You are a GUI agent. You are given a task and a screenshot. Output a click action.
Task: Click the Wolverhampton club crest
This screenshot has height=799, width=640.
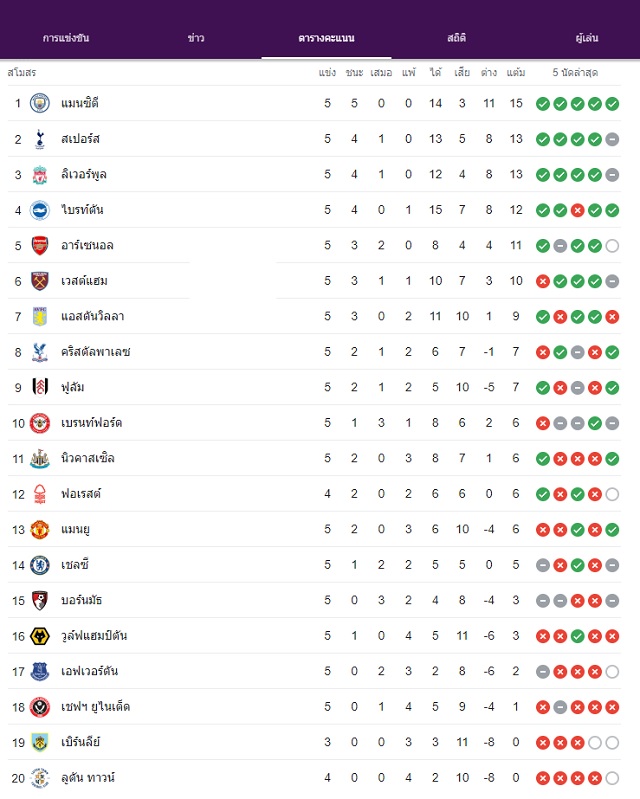click(40, 636)
